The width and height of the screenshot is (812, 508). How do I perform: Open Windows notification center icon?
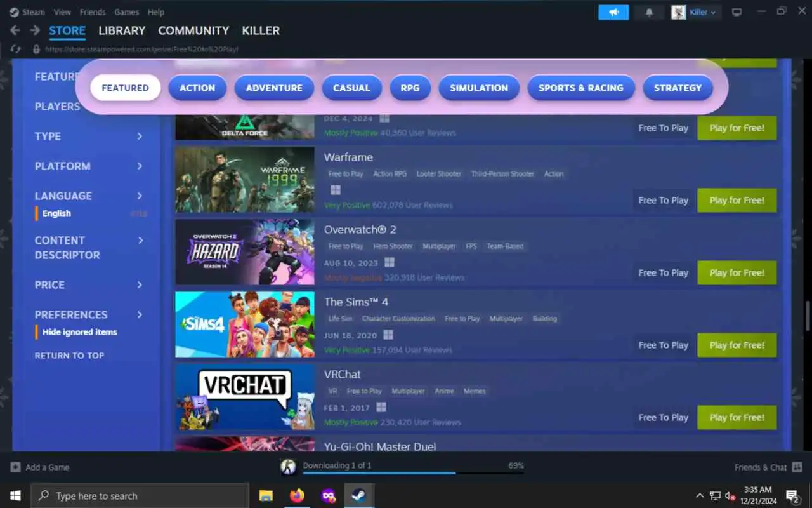click(x=792, y=496)
